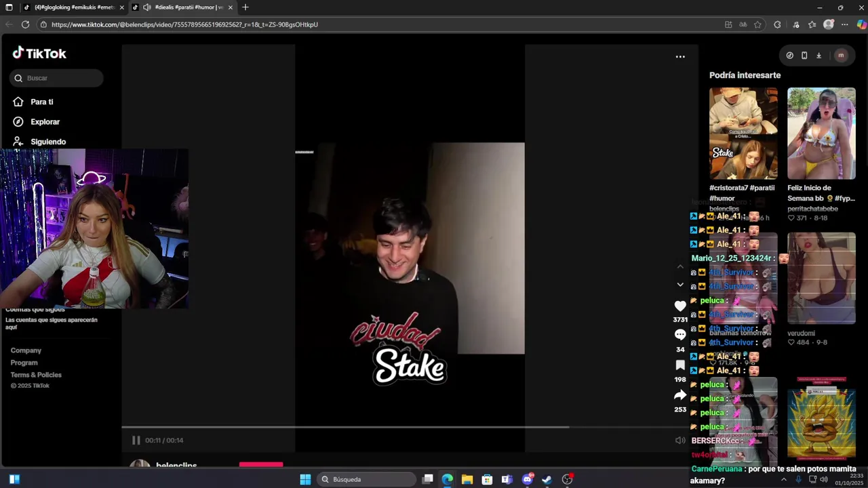Click the browser back arrow
This screenshot has height=488, width=868.
pyautogui.click(x=9, y=24)
